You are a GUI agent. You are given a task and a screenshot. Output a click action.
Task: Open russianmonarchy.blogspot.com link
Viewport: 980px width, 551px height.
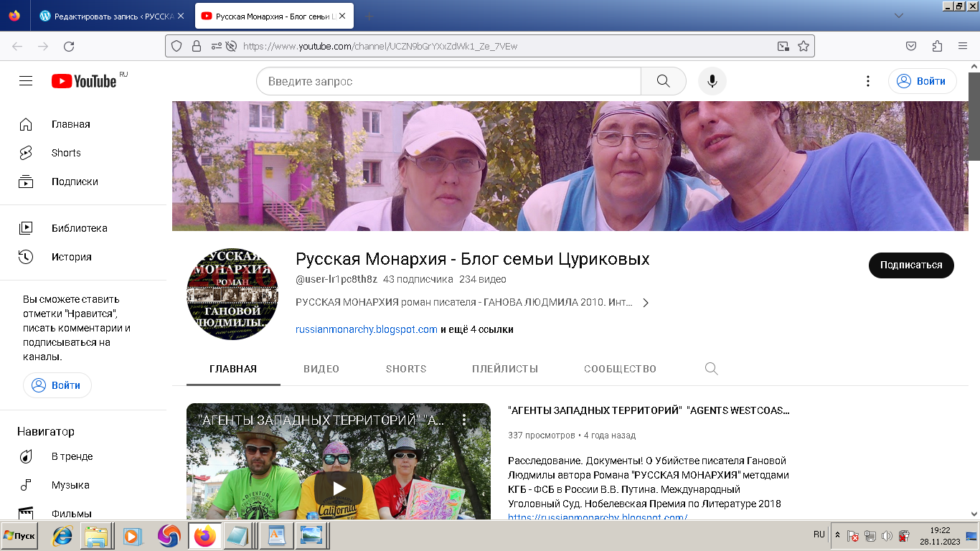(x=367, y=329)
